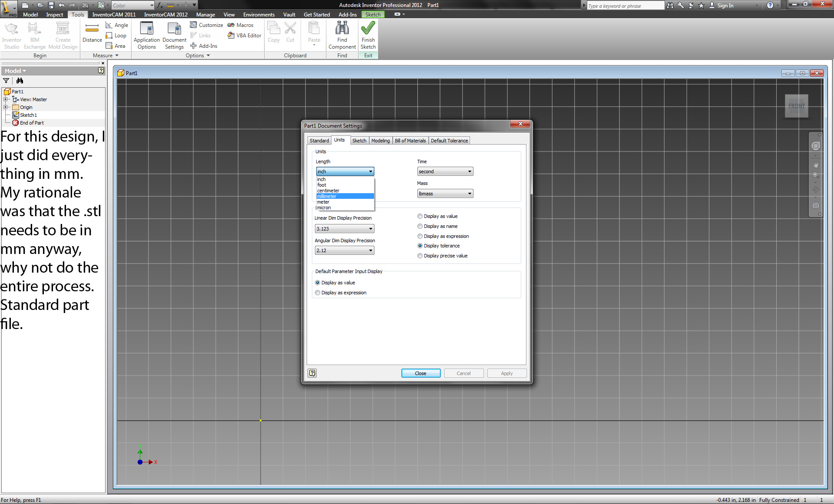Choose centimeter from Length dropdown list
This screenshot has width=834, height=504.
pos(345,191)
